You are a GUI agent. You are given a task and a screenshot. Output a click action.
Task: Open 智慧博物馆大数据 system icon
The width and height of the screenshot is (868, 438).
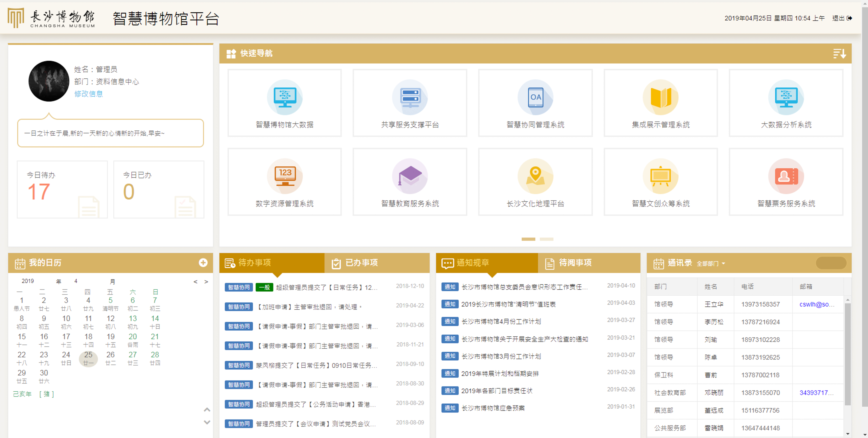pos(285,97)
